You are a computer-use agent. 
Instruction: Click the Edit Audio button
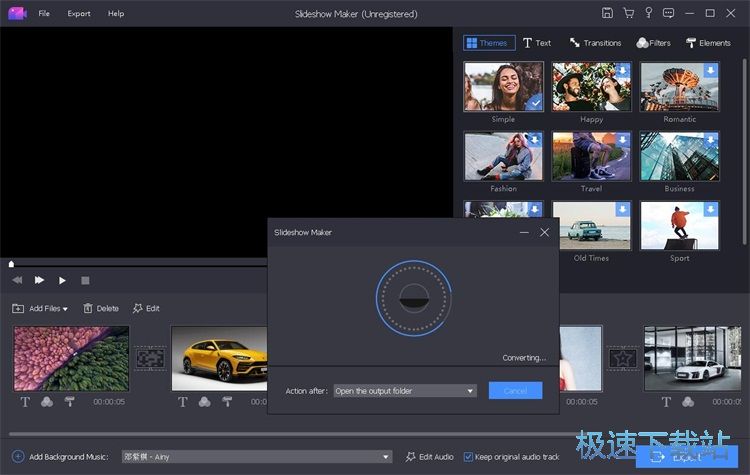click(x=430, y=457)
